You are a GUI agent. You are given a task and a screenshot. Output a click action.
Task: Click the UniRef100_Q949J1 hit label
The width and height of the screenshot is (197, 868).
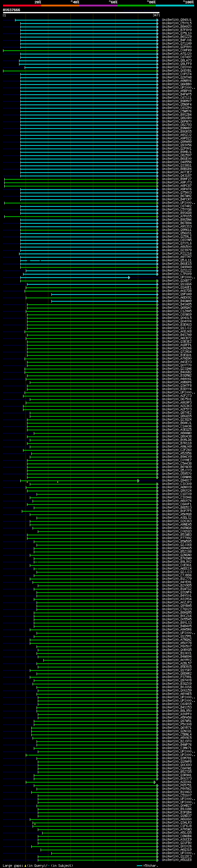tap(177, 20)
